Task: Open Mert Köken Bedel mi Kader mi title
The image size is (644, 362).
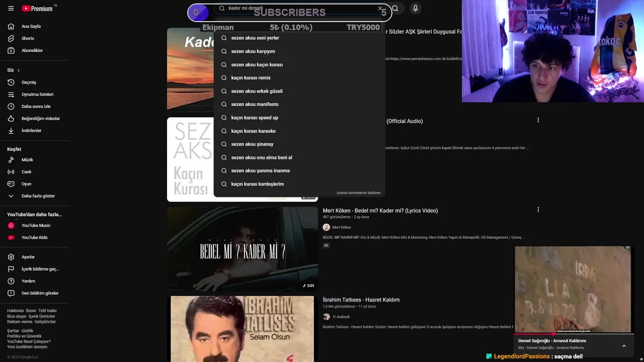Action: coord(380,211)
